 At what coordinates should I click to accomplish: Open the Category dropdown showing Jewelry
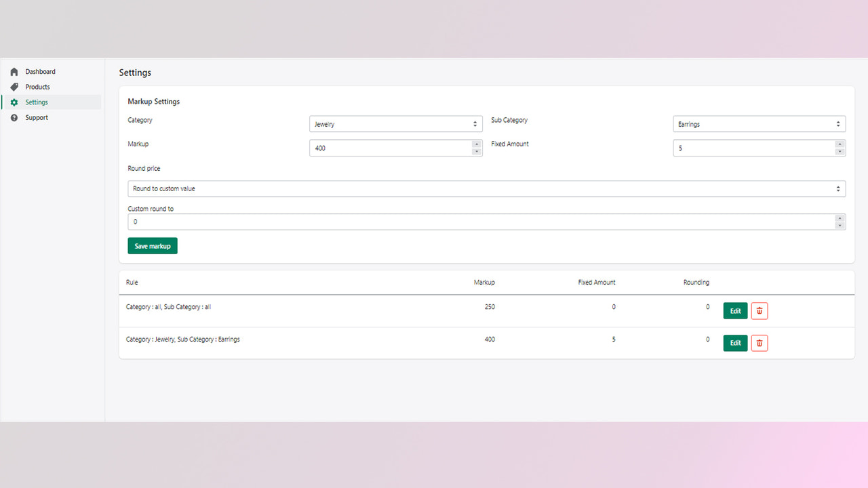point(395,123)
